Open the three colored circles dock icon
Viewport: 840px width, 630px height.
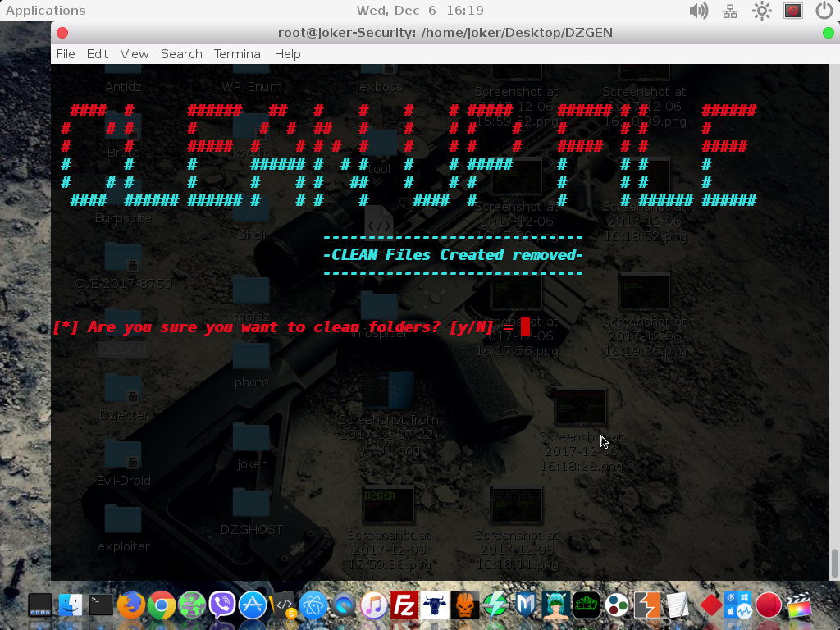(x=617, y=605)
